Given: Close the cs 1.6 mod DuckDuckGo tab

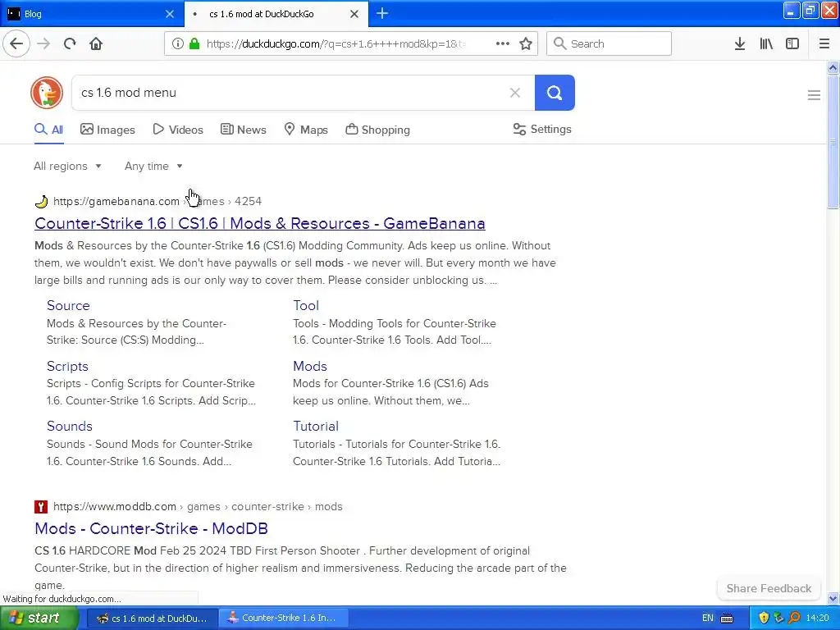Looking at the screenshot, I should 354,14.
